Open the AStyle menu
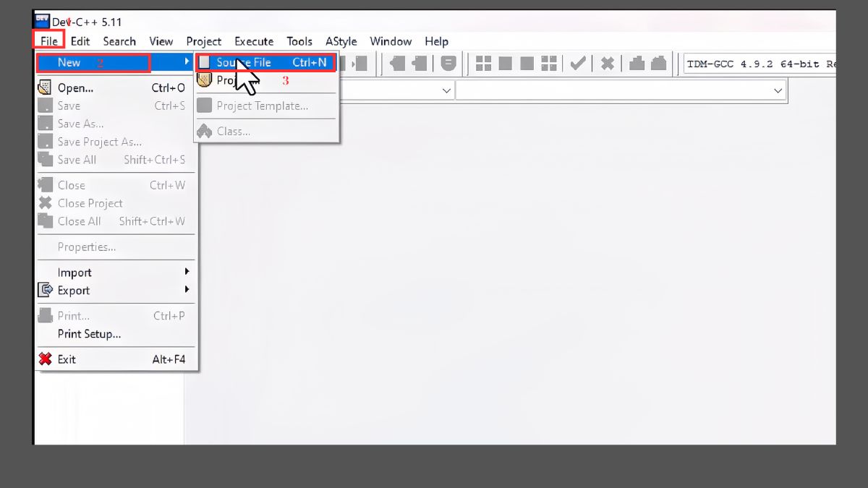Screen dimensions: 868x488 click(x=341, y=41)
